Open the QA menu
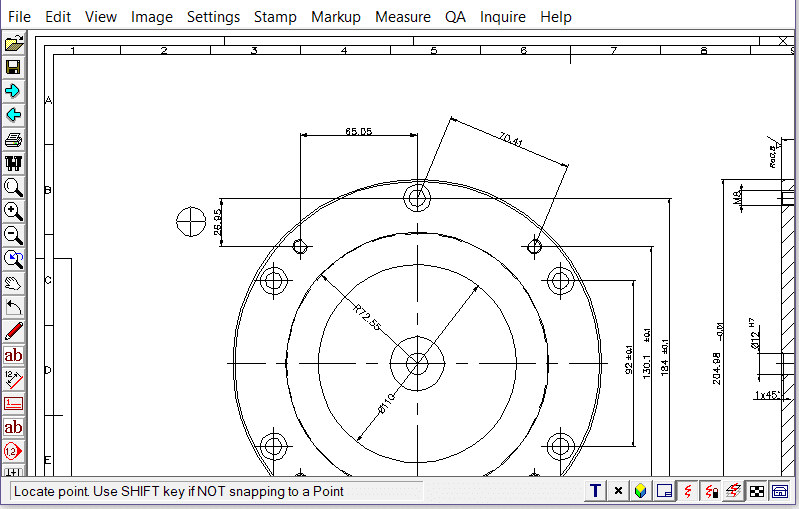Screen dimensions: 799x509 coord(455,17)
